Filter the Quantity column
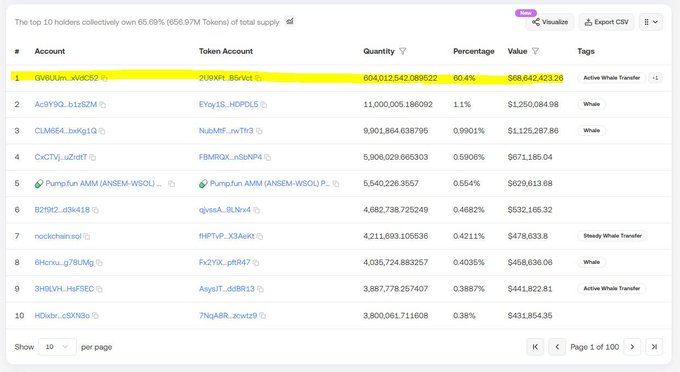This screenshot has width=680, height=372. (402, 51)
